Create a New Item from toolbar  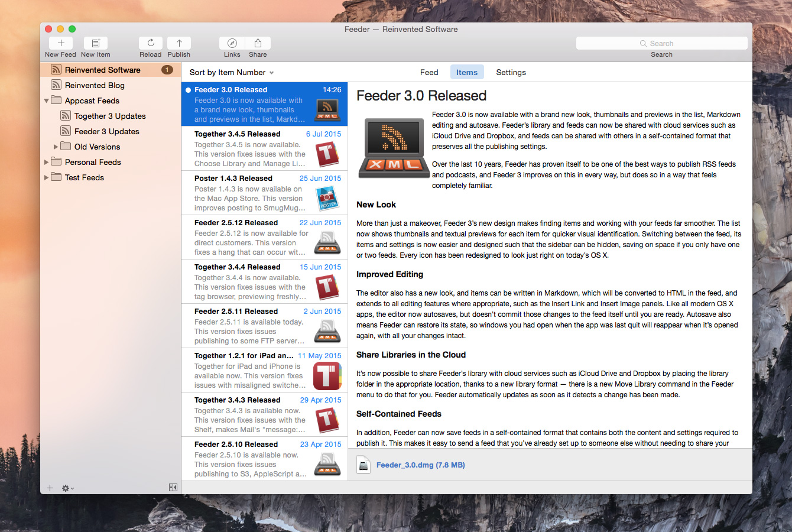(96, 43)
